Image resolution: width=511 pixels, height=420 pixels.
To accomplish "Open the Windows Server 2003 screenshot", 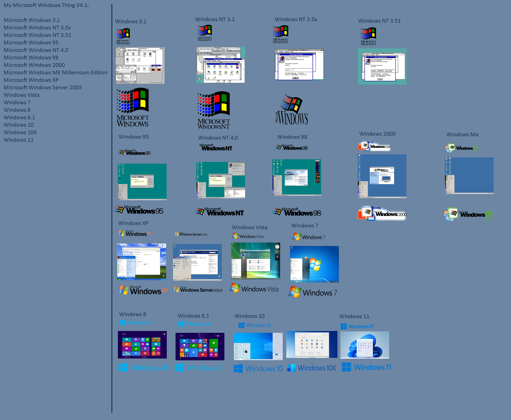I will pos(197,262).
